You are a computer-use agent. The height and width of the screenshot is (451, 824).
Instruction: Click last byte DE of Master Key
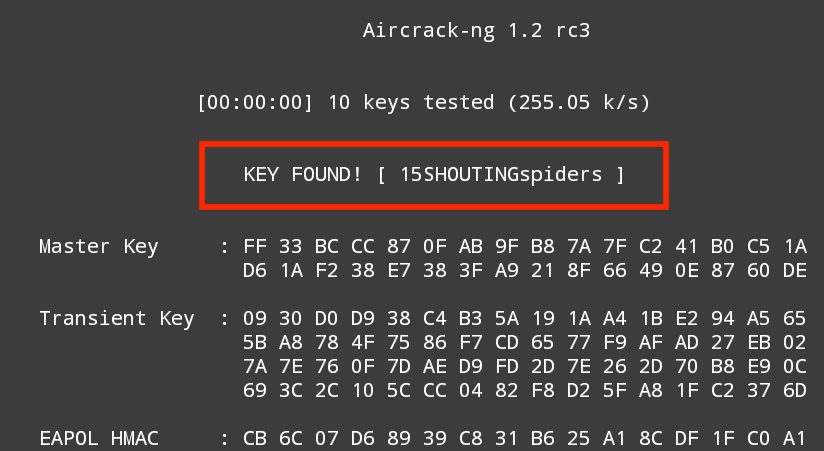(x=795, y=271)
